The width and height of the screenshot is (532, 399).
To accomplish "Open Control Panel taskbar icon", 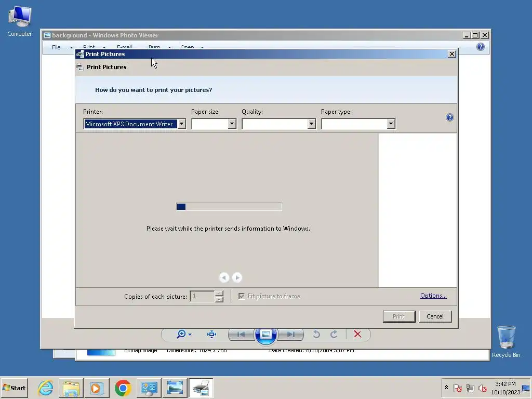I will tap(149, 388).
